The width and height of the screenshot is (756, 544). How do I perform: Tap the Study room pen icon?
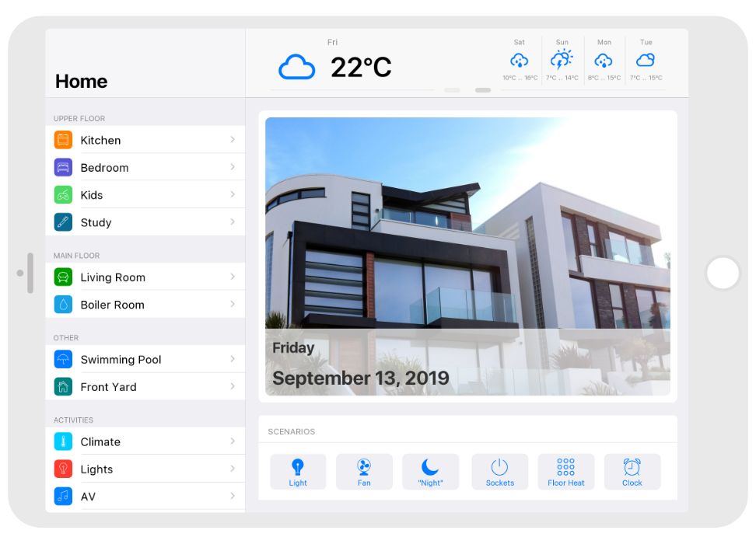pos(63,222)
